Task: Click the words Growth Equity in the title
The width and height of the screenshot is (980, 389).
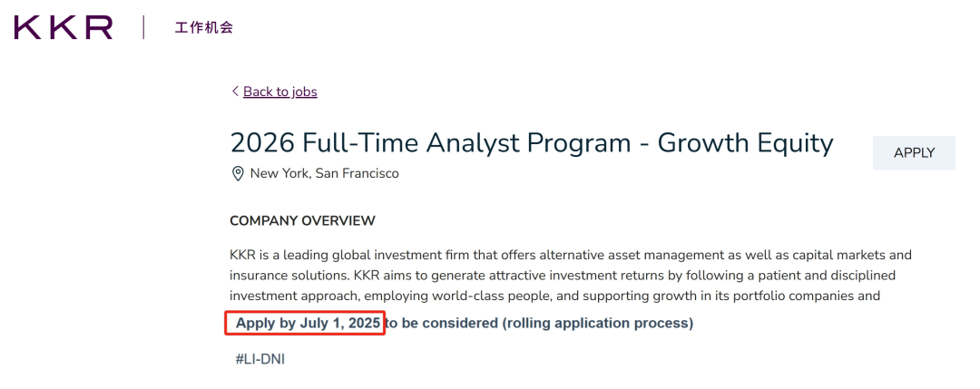Action: click(x=746, y=143)
